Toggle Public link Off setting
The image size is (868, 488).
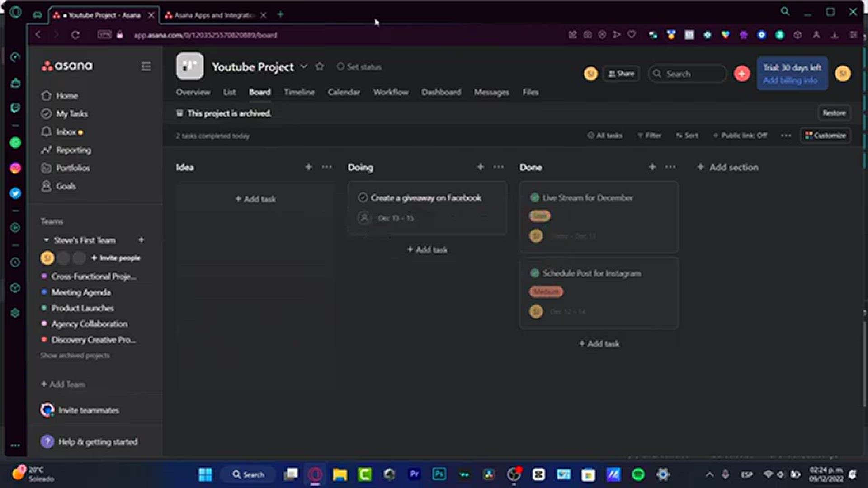pos(740,136)
